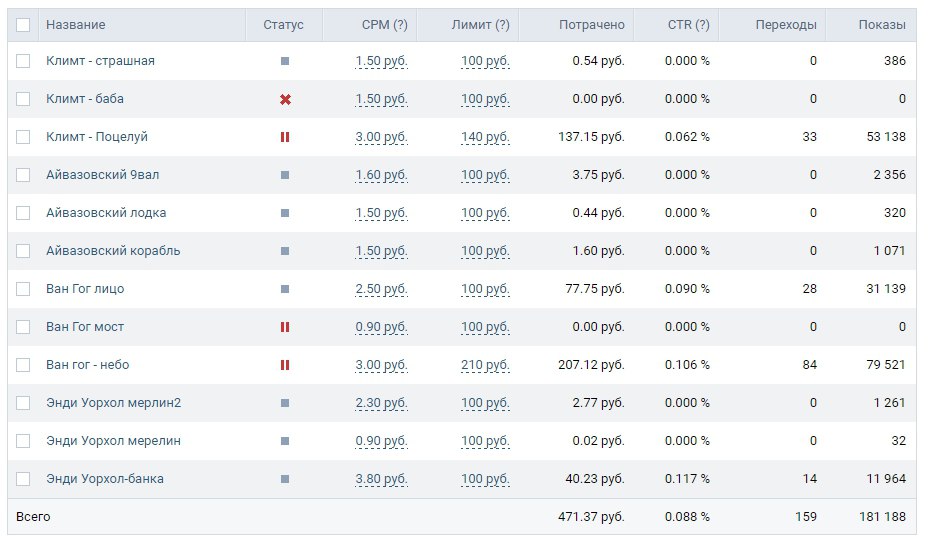Edit the 3.00 руб. CPM for Климт - Поцелуй
This screenshot has height=548, width=928.
(381, 137)
